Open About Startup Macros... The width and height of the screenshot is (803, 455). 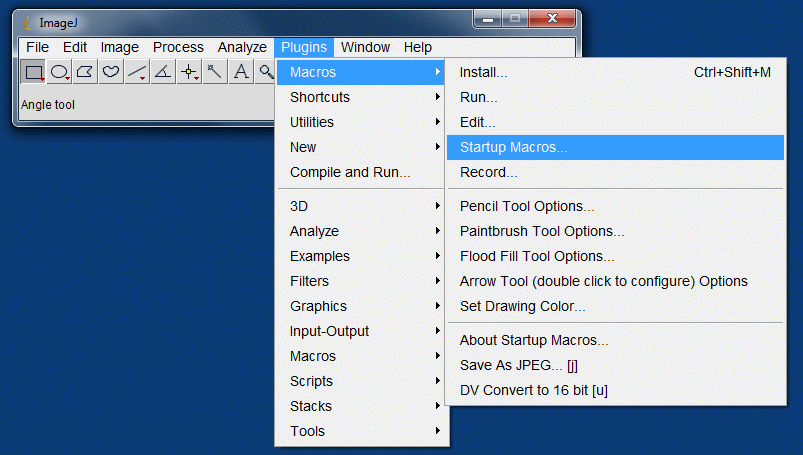pyautogui.click(x=616, y=340)
